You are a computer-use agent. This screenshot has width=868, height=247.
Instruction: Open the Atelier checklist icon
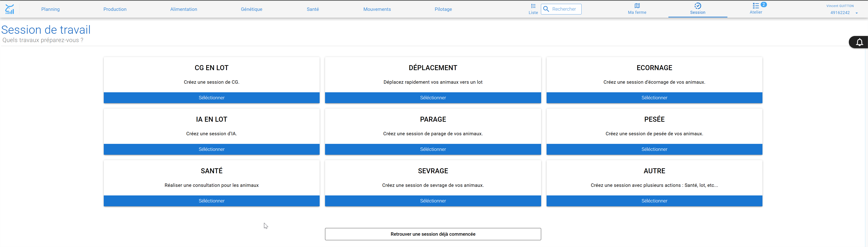(x=755, y=6)
